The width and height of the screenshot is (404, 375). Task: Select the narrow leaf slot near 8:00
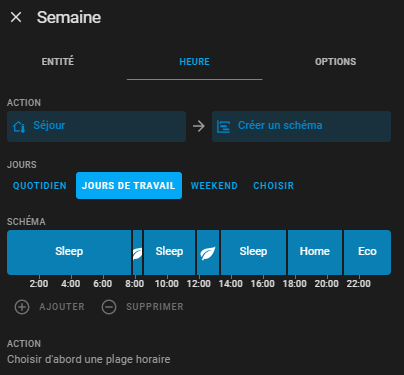click(137, 252)
